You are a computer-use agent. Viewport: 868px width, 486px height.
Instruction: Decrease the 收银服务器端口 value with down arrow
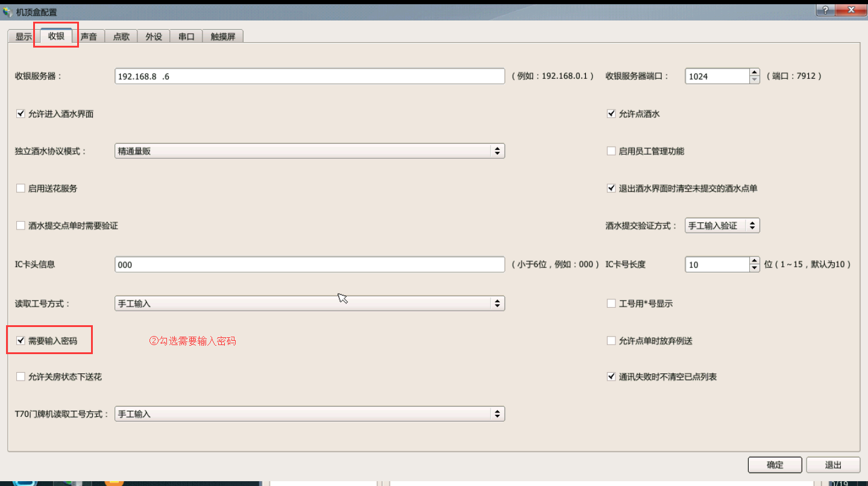click(x=754, y=79)
